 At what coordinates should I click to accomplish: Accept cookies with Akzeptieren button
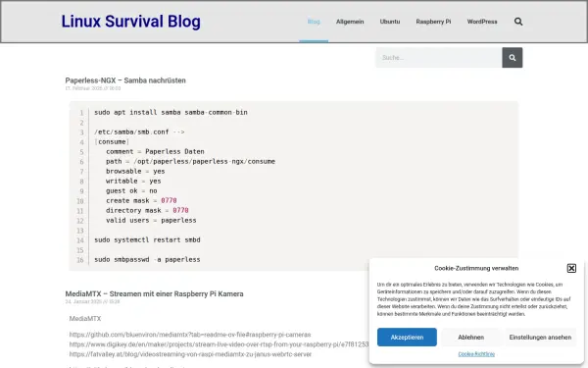click(x=407, y=338)
